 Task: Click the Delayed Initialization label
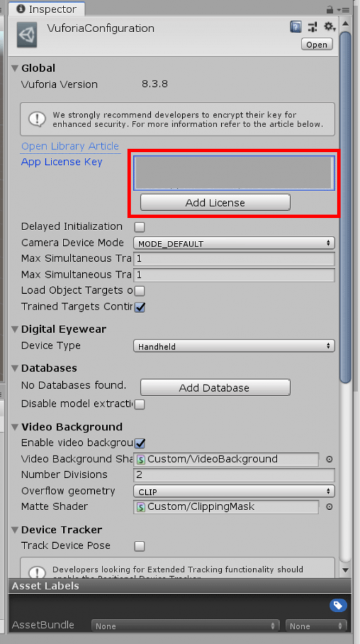point(72,226)
